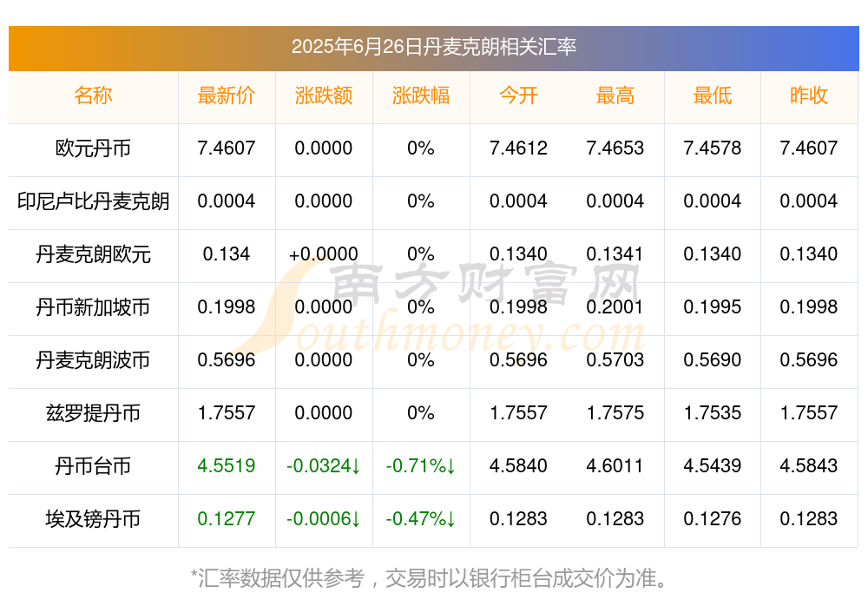868x606 pixels.
Task: Click the 2025年6月26日丹麦克朗相关汇率 title banner
Action: (x=434, y=49)
